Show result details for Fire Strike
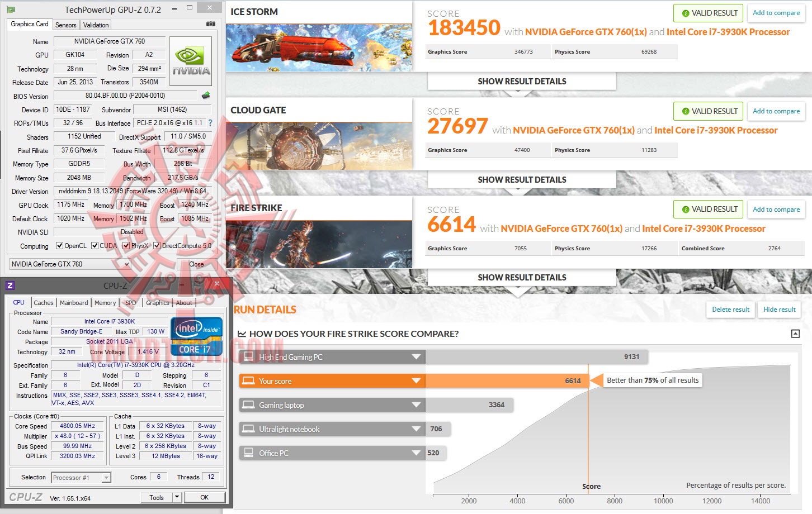The height and width of the screenshot is (514, 812). [x=522, y=278]
